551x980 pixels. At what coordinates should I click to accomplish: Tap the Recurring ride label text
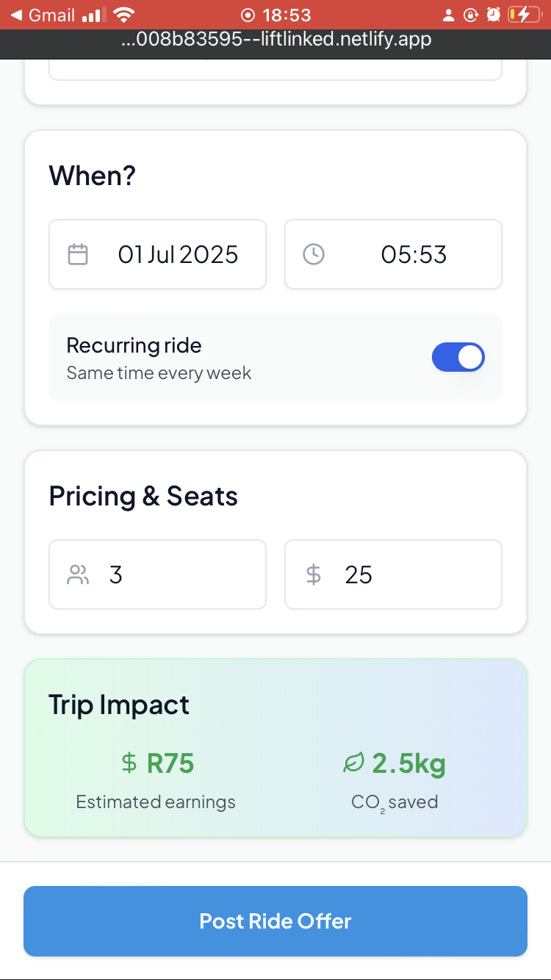click(134, 345)
